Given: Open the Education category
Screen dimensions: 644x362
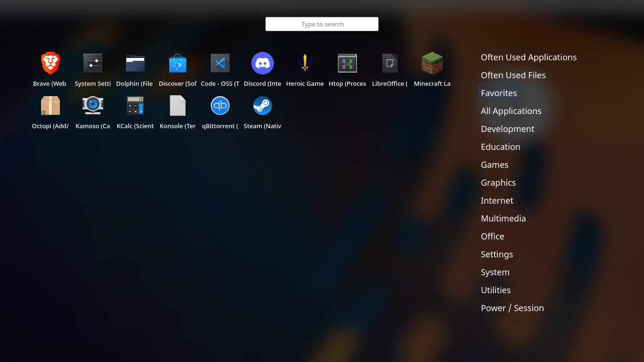Looking at the screenshot, I should pyautogui.click(x=500, y=147).
